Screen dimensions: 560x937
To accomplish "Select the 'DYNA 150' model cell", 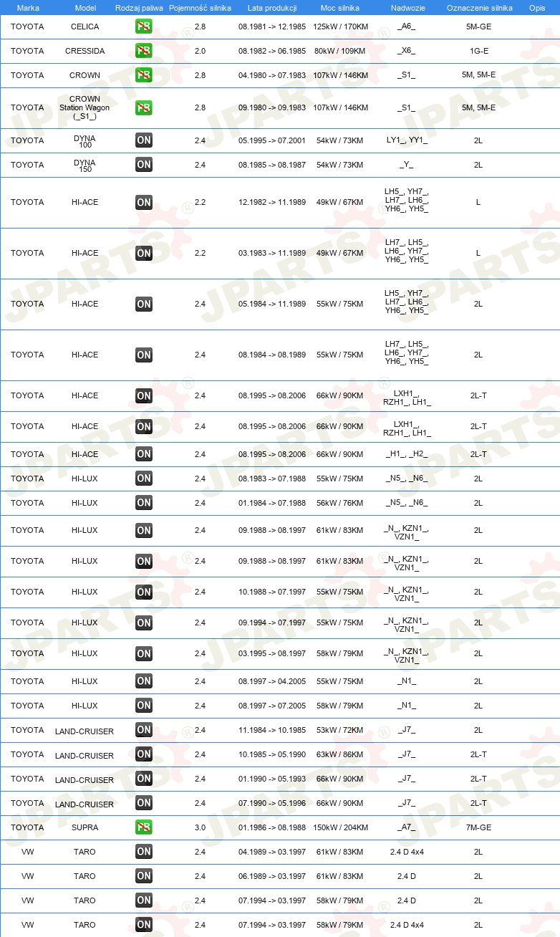I will 85,165.
